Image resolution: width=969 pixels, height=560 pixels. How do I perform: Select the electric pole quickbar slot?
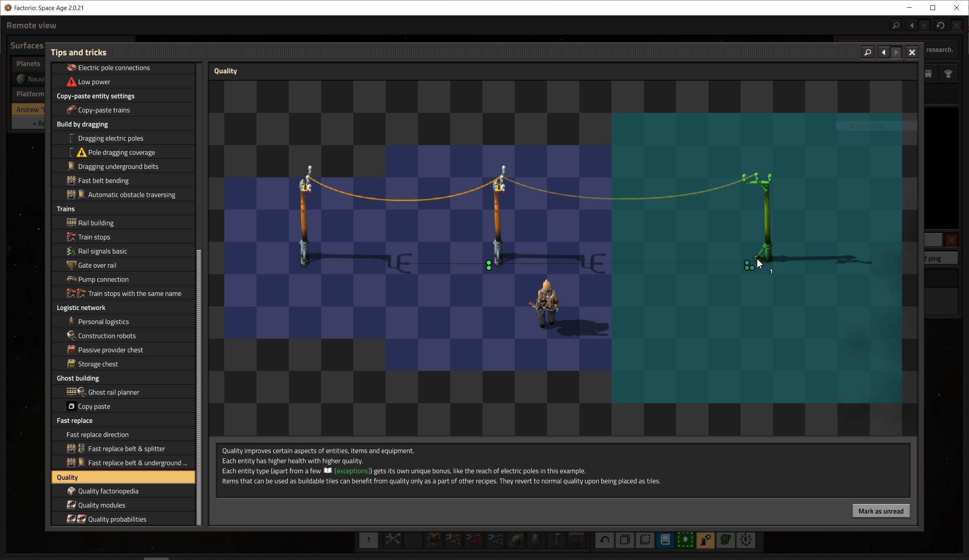(557, 540)
